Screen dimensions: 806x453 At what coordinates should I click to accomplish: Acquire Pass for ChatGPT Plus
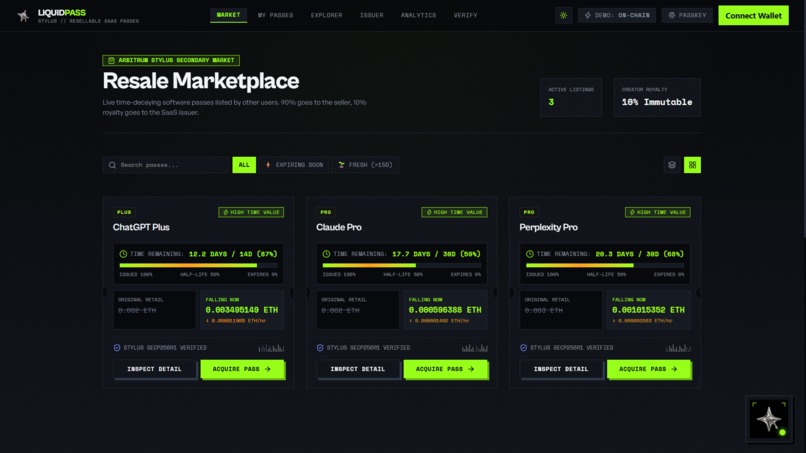tap(242, 369)
